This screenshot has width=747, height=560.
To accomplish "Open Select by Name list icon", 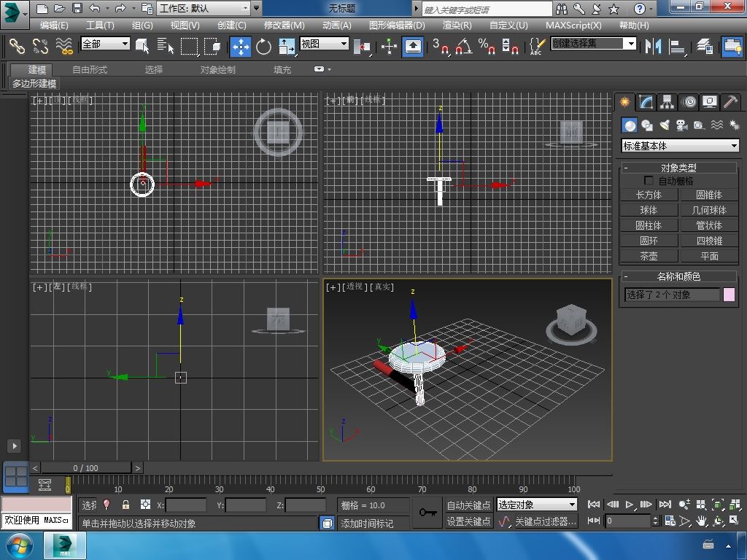I will (166, 46).
